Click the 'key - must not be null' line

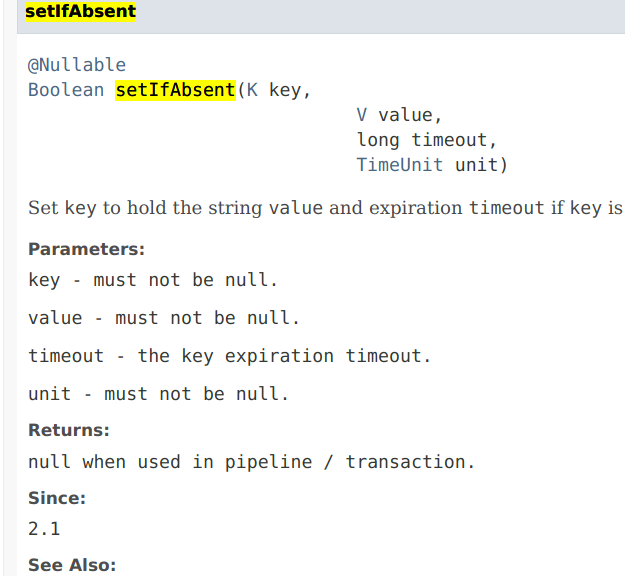pos(153,280)
